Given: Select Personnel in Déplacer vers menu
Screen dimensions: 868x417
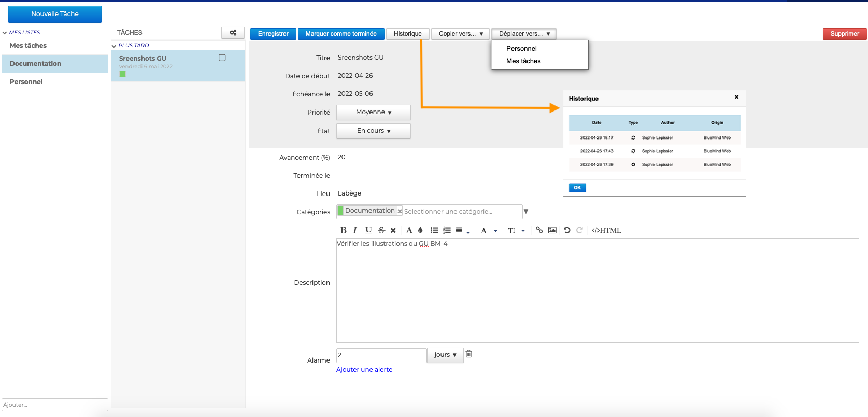Looking at the screenshot, I should point(521,48).
